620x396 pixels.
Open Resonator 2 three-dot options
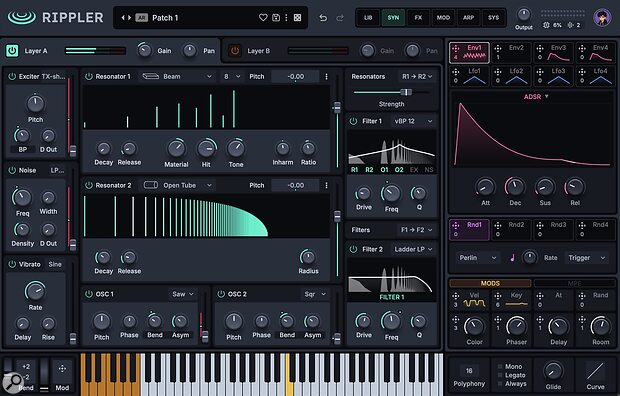click(326, 185)
